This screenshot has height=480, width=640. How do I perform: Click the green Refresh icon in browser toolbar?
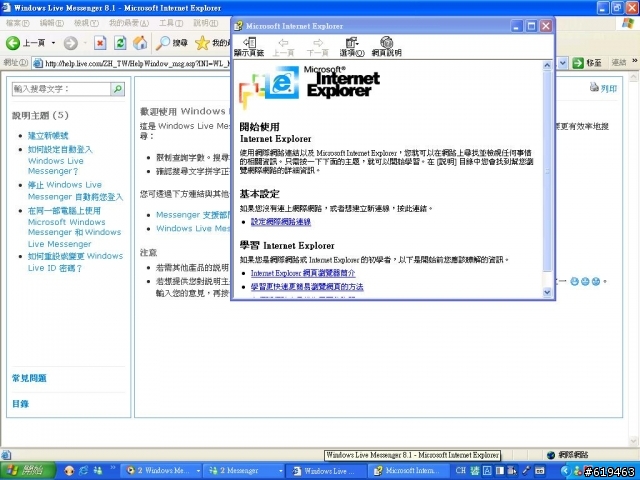[x=120, y=42]
